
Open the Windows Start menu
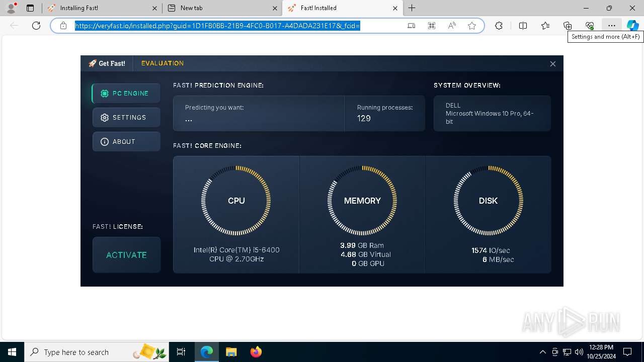click(12, 352)
